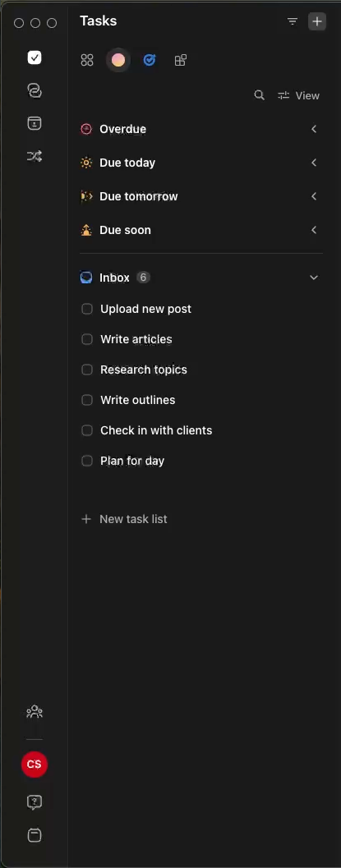Expand the Overdue section chevron
341x868 pixels.
click(314, 129)
